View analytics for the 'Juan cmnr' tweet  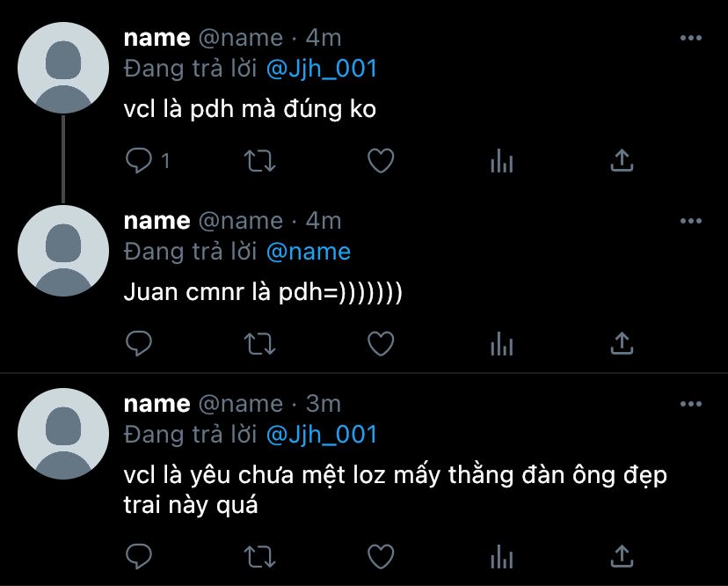pos(502,344)
